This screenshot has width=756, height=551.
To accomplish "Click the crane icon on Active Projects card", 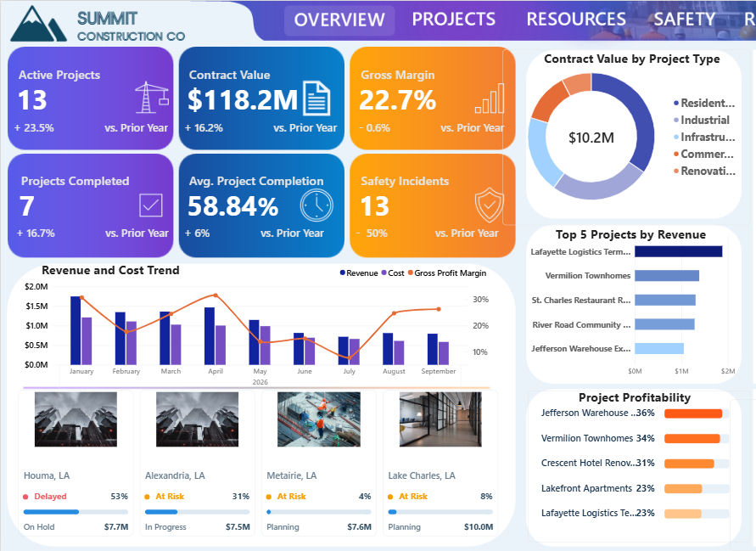I will point(152,98).
